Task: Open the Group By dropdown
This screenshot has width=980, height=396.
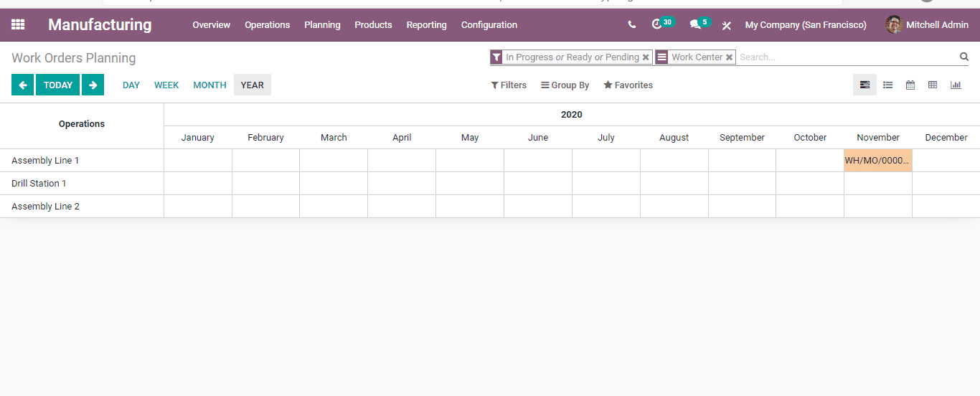Action: [565, 85]
